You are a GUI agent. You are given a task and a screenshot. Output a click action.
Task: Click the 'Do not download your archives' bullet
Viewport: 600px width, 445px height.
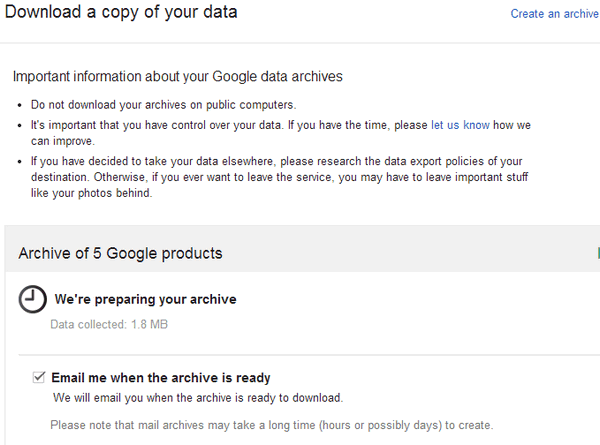(x=164, y=105)
